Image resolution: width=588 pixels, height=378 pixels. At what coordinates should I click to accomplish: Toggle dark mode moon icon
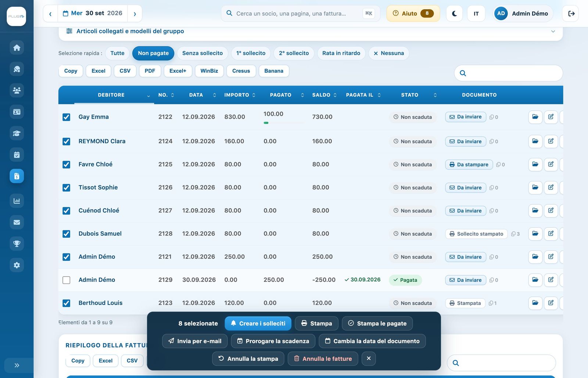click(x=454, y=14)
